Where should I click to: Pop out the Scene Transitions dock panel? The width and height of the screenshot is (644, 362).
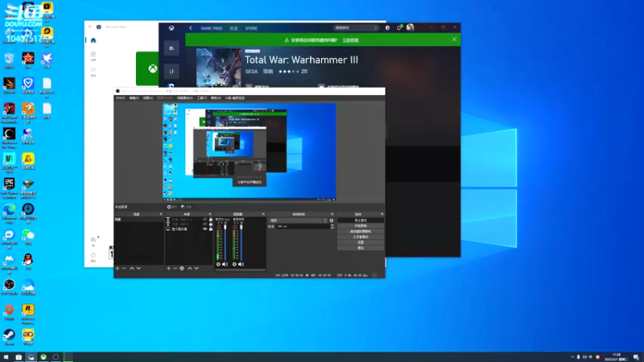tap(332, 214)
